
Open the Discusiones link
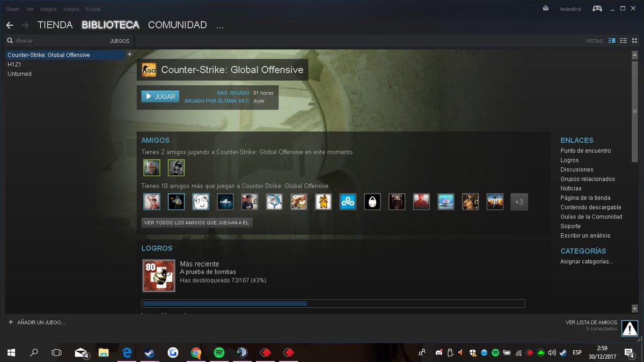(577, 169)
